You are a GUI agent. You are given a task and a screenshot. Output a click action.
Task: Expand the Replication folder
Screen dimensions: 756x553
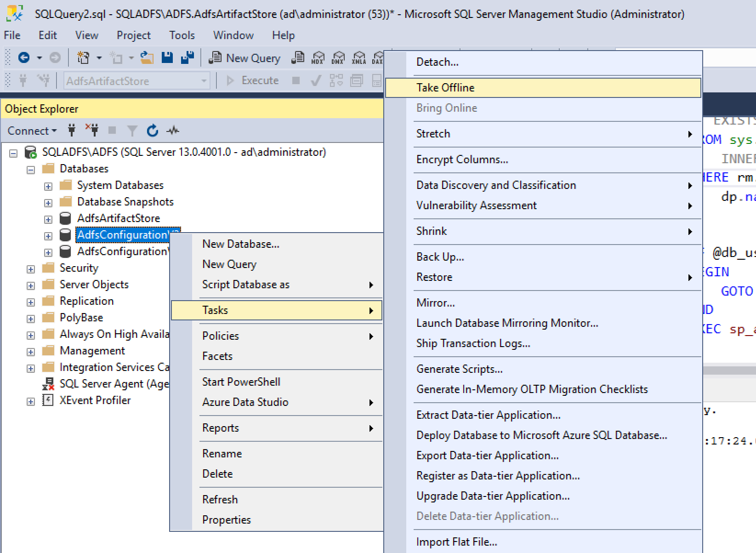31,302
